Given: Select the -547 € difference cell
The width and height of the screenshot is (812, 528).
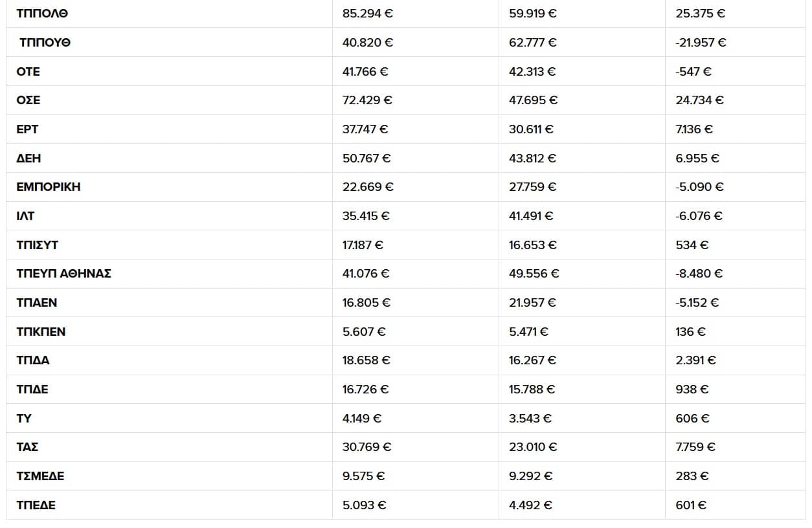Looking at the screenshot, I should pos(694,72).
